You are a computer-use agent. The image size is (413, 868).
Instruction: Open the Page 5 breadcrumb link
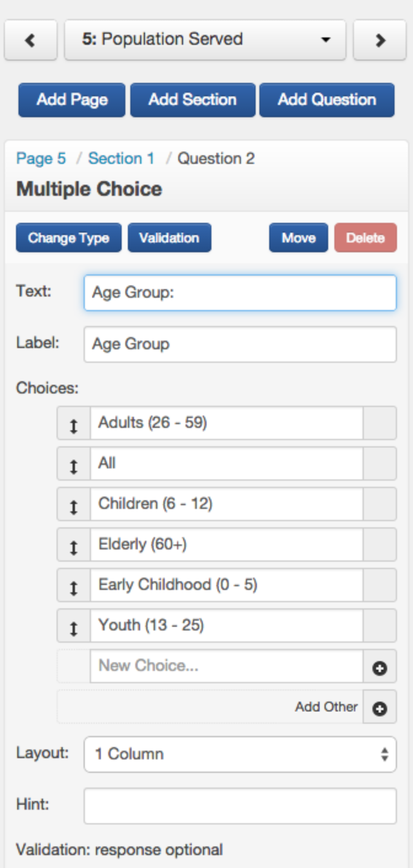pos(41,158)
